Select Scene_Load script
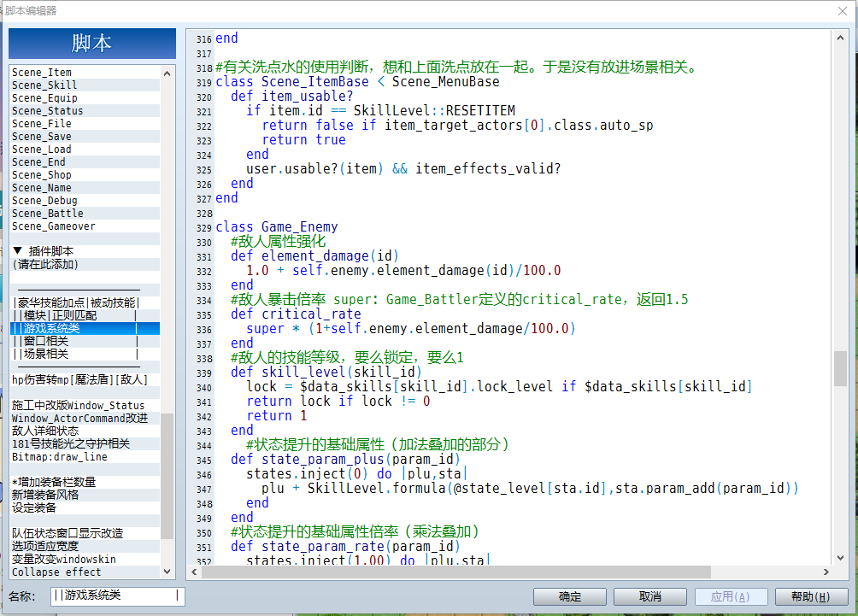This screenshot has height=616, width=858. click(85, 150)
